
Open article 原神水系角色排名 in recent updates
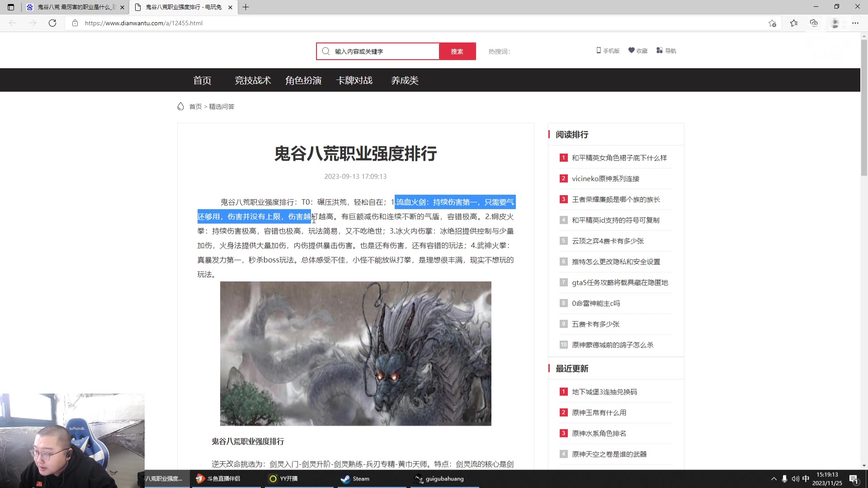pyautogui.click(x=599, y=433)
